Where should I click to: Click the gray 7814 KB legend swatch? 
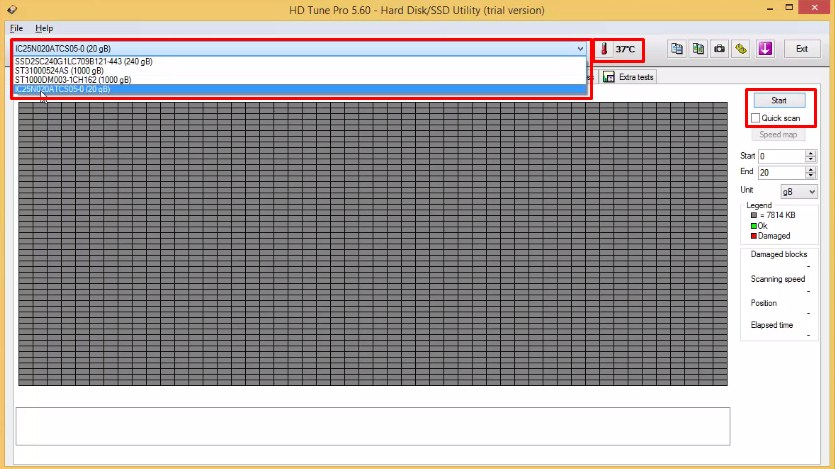(x=754, y=216)
